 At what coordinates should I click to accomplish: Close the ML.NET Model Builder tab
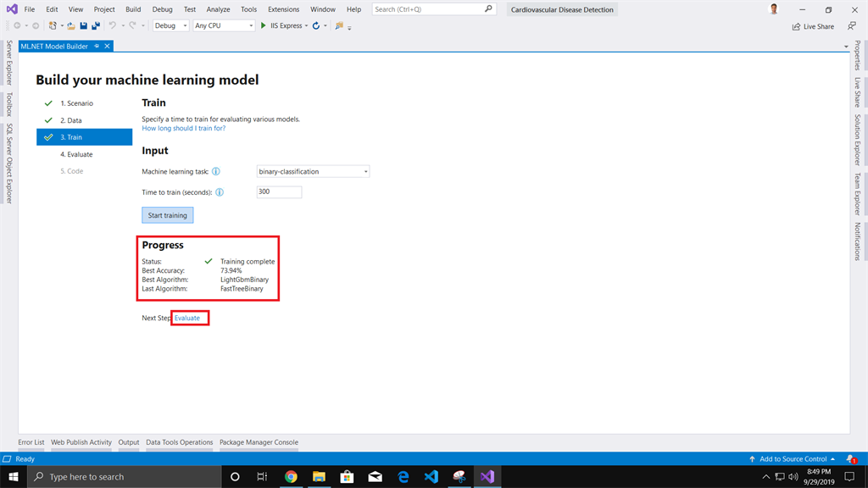tap(108, 47)
